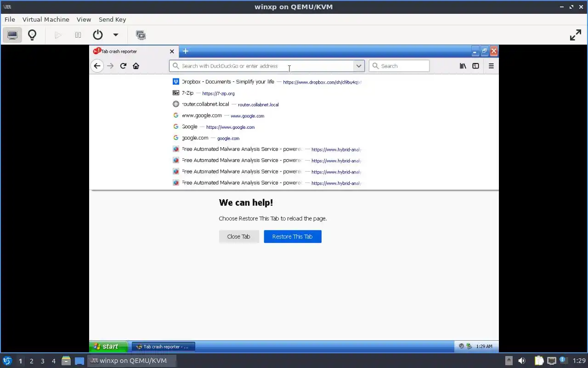Click the Pause virtual machine icon
Viewport: 588px width, 368px height.
tap(78, 35)
